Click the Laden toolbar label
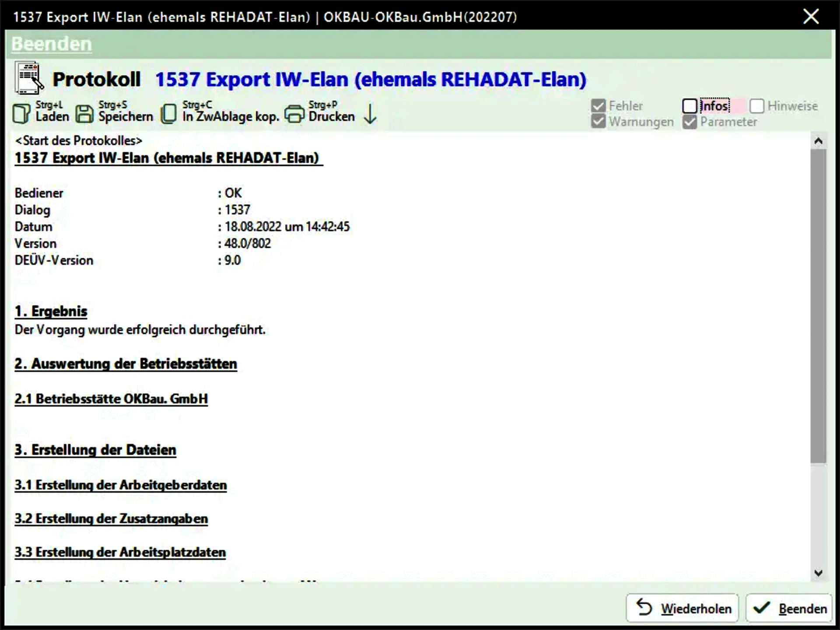Viewport: 840px width, 630px height. tap(52, 116)
